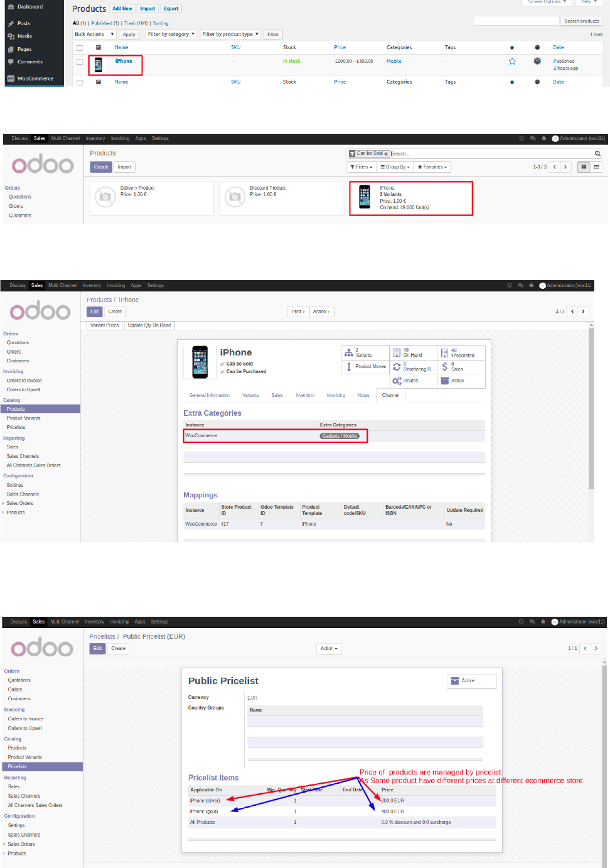The height and width of the screenshot is (868, 610).
Task: Open Multi Channel menu in Odoo Products list
Action: click(x=65, y=138)
